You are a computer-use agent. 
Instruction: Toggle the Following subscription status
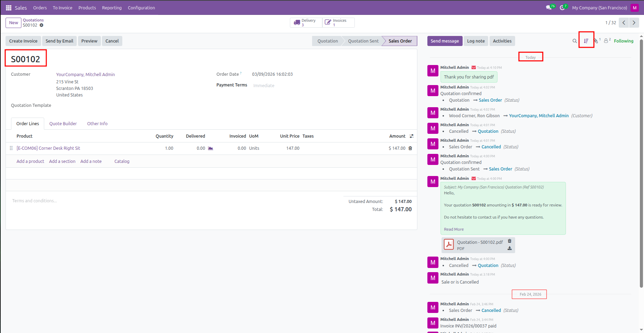623,41
